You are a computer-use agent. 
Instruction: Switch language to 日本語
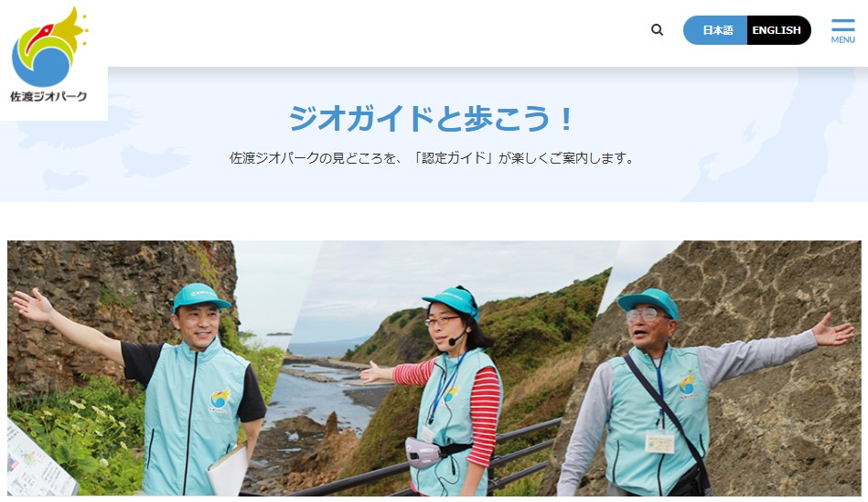[x=716, y=30]
